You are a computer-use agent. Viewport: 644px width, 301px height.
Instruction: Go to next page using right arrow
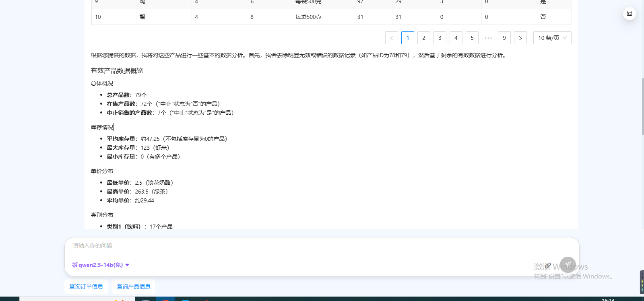pyautogui.click(x=520, y=38)
